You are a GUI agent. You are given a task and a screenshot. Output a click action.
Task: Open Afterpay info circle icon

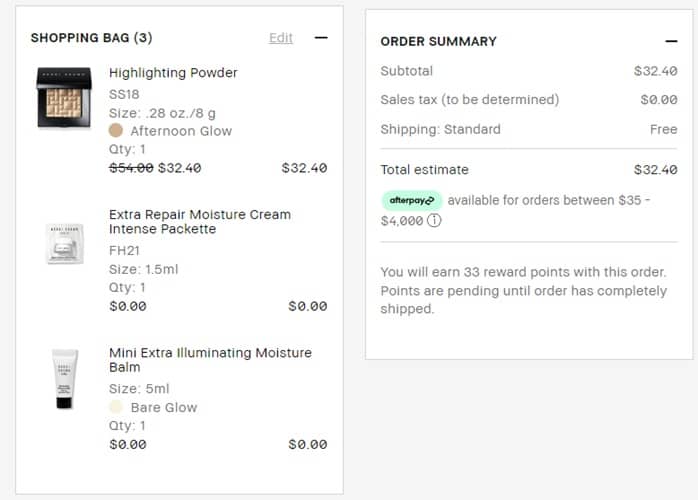pyautogui.click(x=434, y=221)
